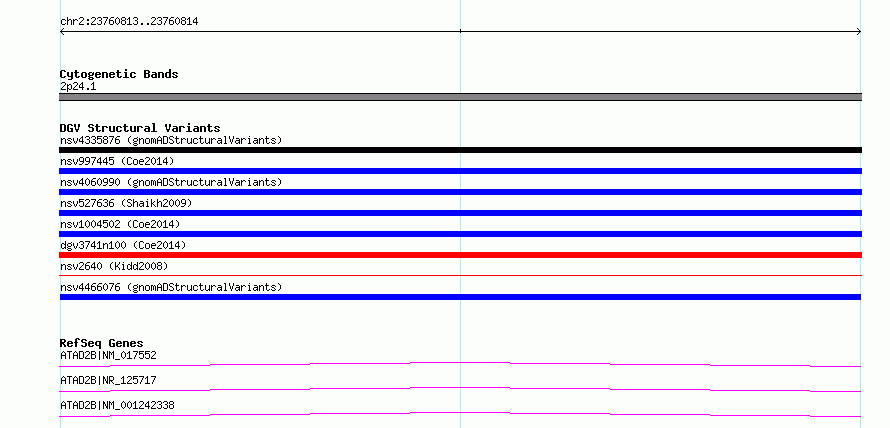Select the Cytogenetic Bands track title
Screen dimensions: 890x428
click(x=119, y=74)
